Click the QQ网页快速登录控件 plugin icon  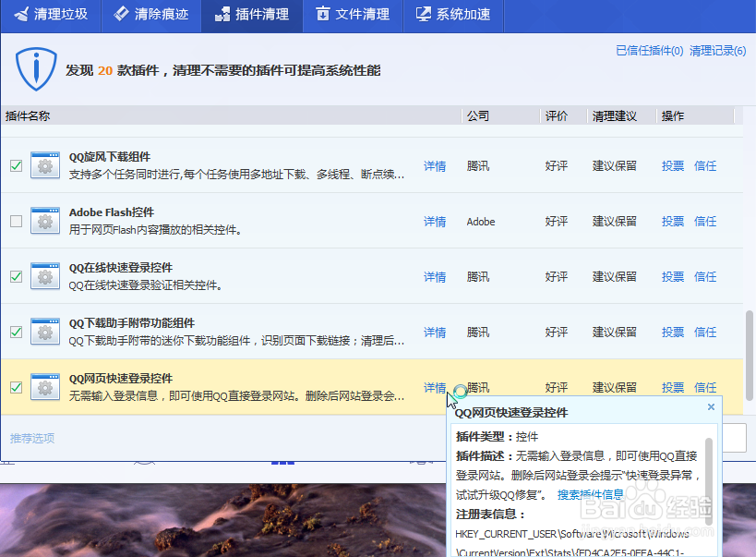[x=45, y=387]
